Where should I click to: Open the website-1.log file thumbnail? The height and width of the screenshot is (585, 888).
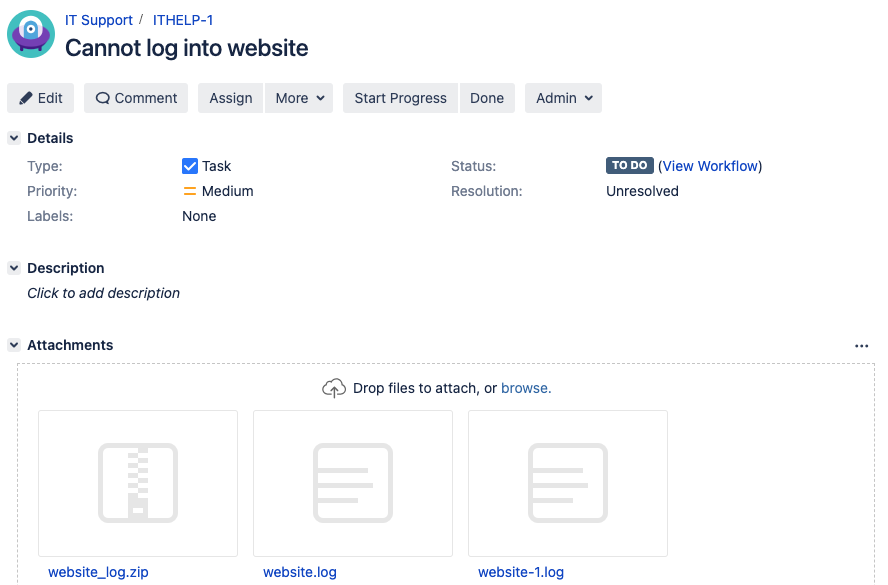click(568, 483)
